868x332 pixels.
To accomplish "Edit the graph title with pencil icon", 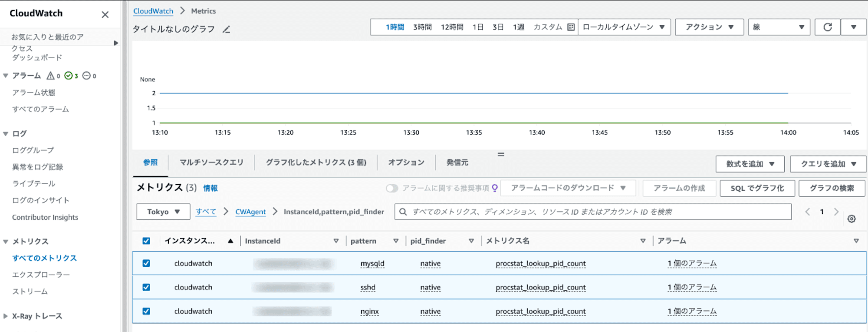I will point(226,30).
